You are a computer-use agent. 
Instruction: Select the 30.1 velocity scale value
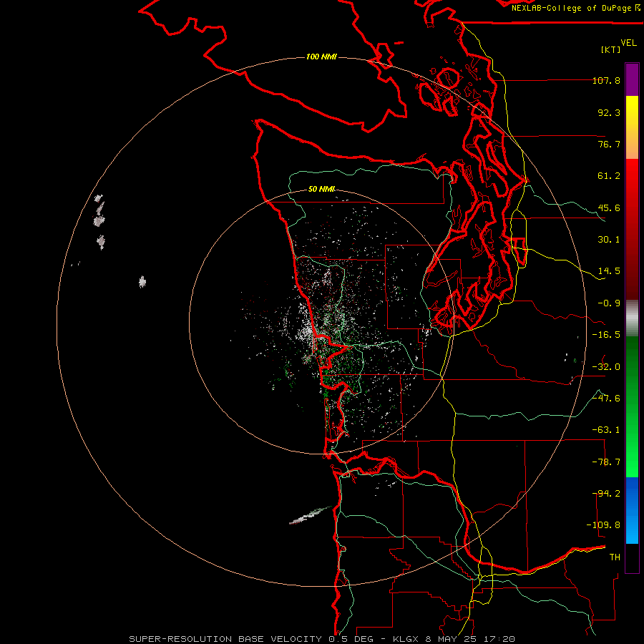609,240
